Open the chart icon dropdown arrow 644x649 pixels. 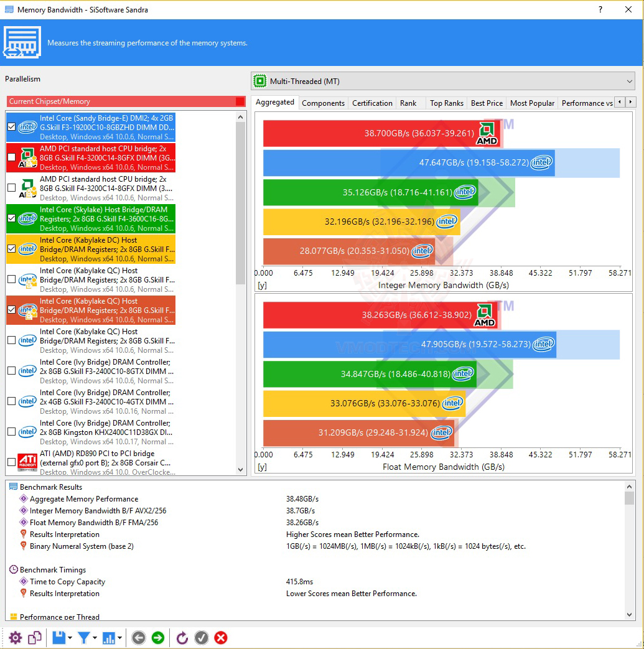tap(119, 638)
